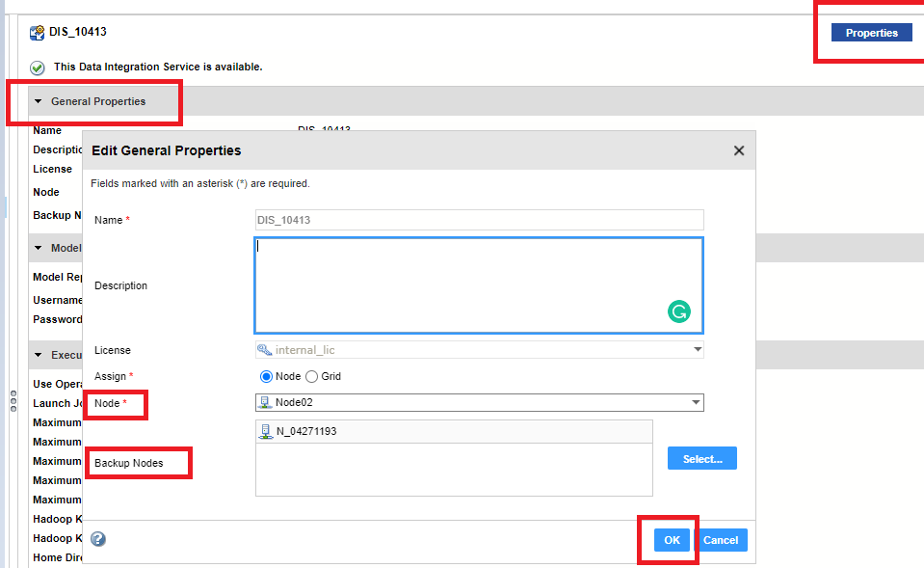Click the green service available checkmark icon
Image resolution: width=924 pixels, height=568 pixels.
[x=38, y=68]
